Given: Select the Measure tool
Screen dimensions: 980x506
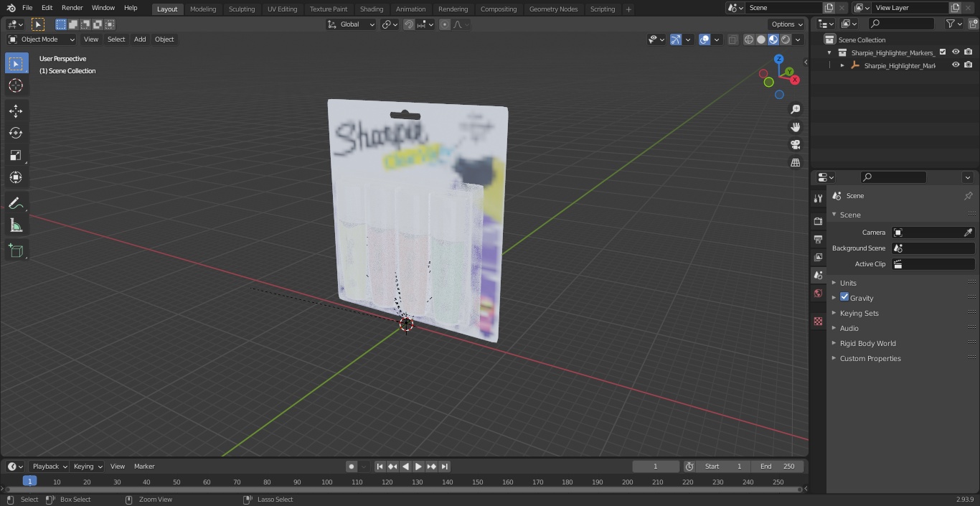Looking at the screenshot, I should (16, 226).
